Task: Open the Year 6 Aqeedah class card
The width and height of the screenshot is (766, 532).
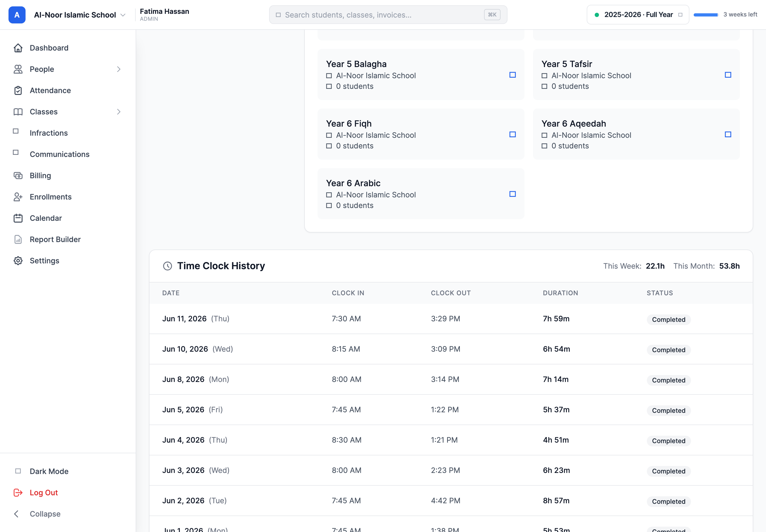Action: pyautogui.click(x=636, y=134)
